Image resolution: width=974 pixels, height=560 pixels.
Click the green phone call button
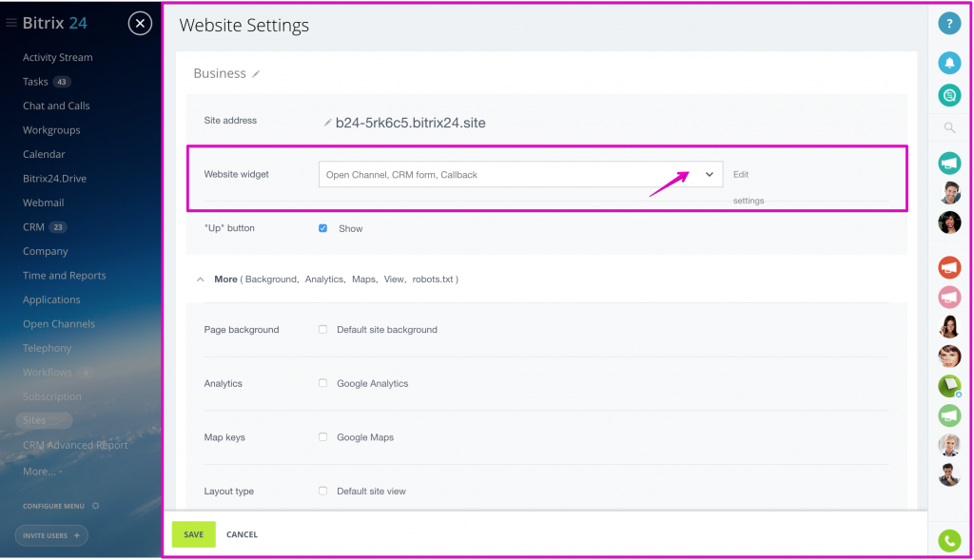949,541
